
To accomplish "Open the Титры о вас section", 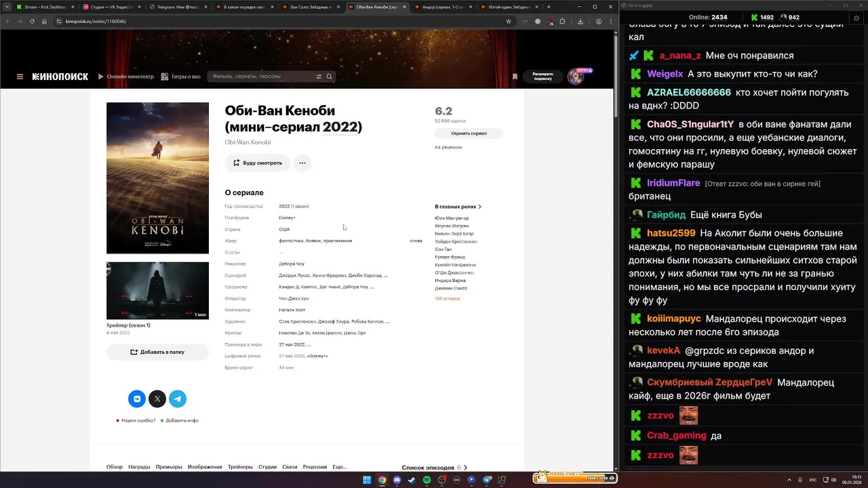I will 181,77.
